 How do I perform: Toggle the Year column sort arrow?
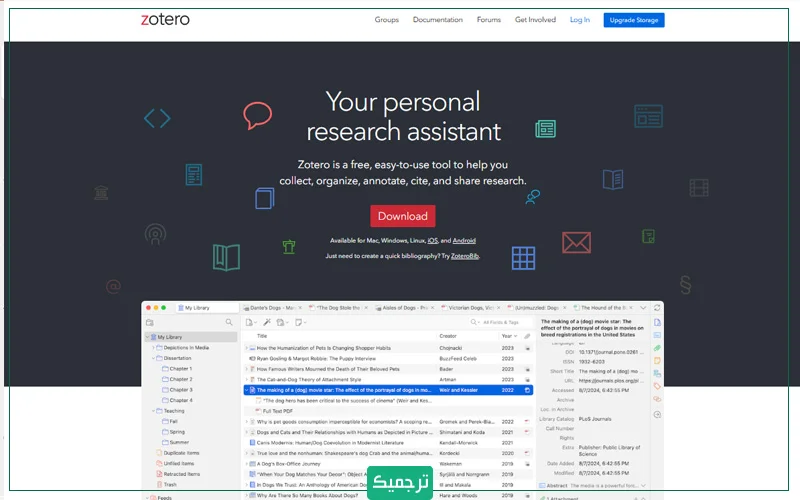(x=515, y=336)
